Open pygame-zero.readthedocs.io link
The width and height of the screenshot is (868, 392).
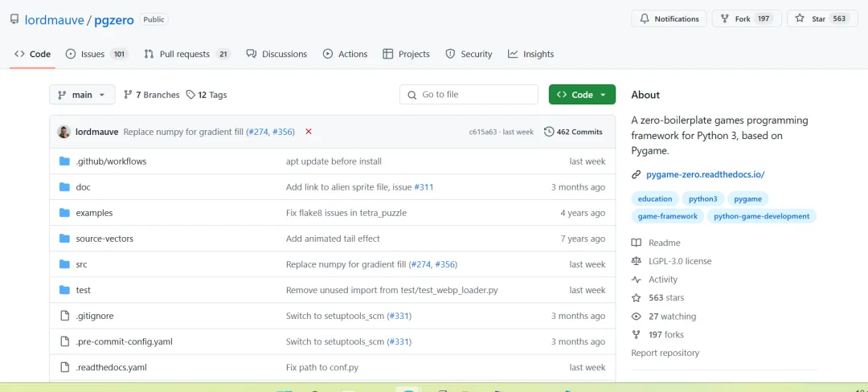(x=706, y=175)
